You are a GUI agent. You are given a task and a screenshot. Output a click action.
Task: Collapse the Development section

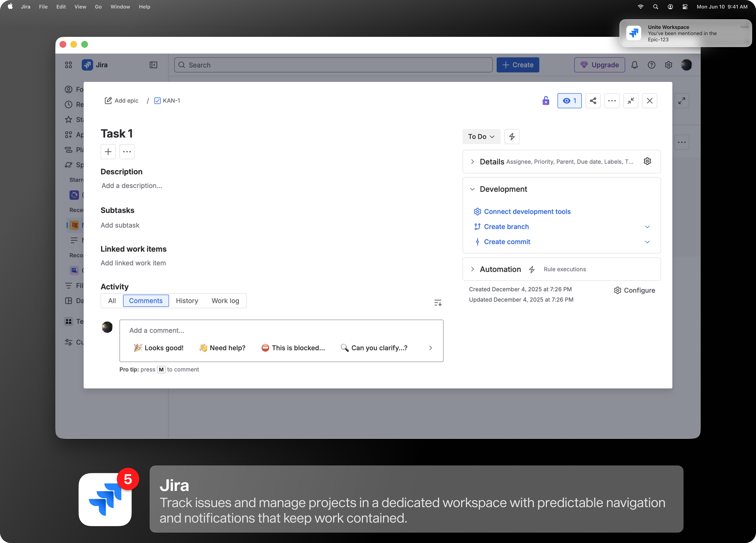(472, 189)
